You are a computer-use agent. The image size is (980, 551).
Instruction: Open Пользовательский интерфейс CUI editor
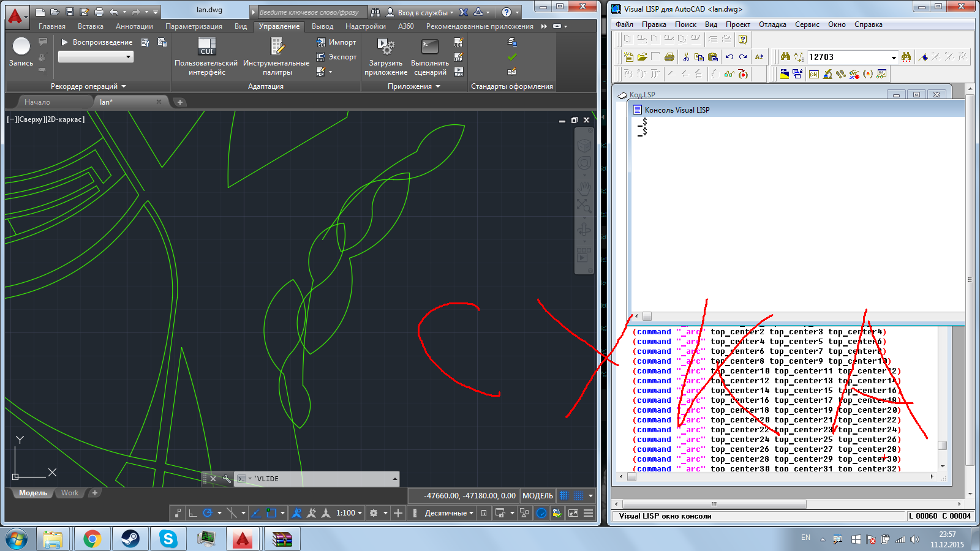[x=206, y=56]
